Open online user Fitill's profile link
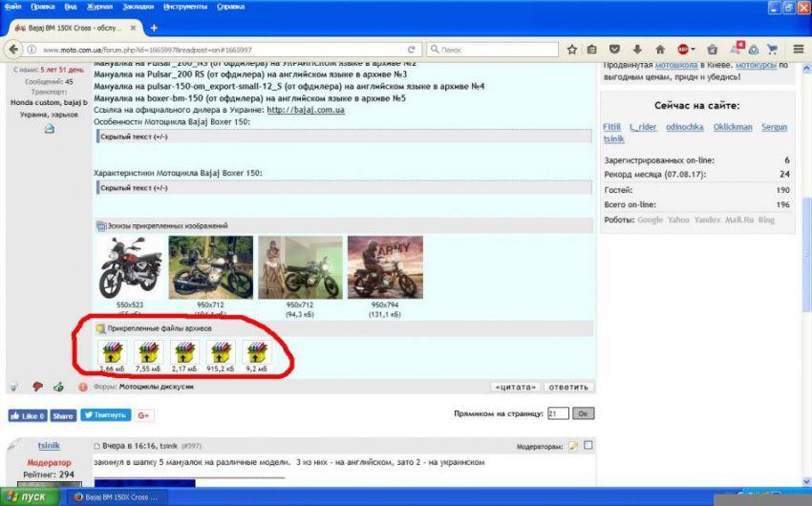This screenshot has width=812, height=506. click(611, 127)
